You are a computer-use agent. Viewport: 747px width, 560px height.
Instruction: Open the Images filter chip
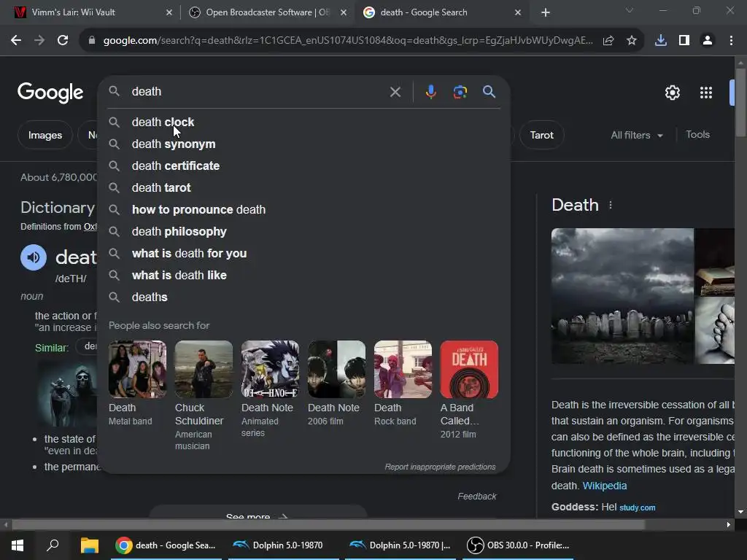point(45,135)
